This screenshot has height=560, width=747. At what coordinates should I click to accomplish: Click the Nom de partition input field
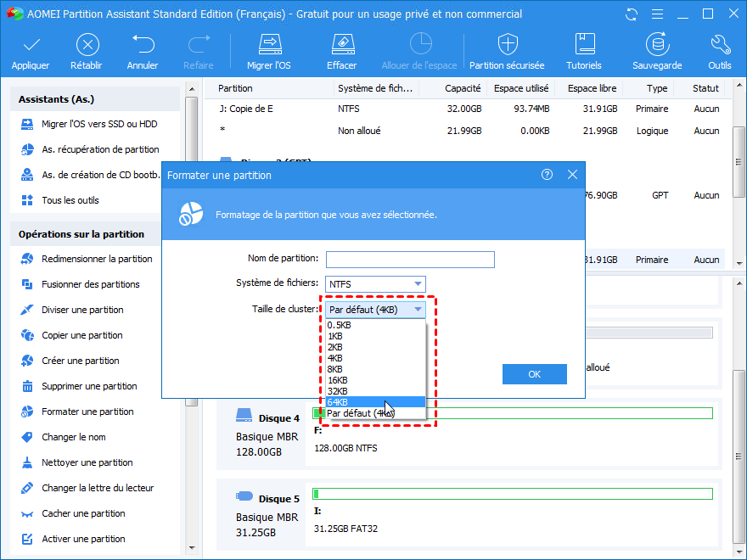410,260
